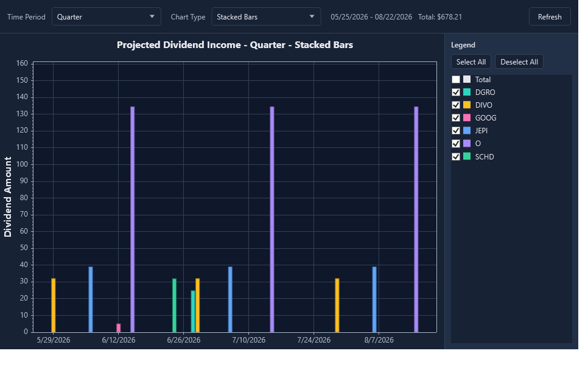This screenshot has width=588, height=373.
Task: Click the Deselect All button
Action: tap(519, 62)
